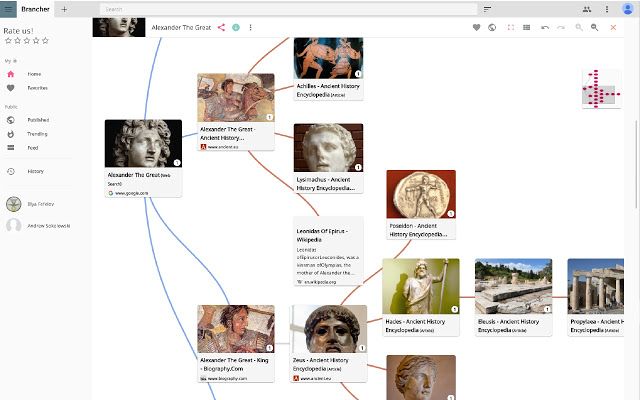Click the header tree thumbnail image
The image size is (640, 400).
point(119,27)
